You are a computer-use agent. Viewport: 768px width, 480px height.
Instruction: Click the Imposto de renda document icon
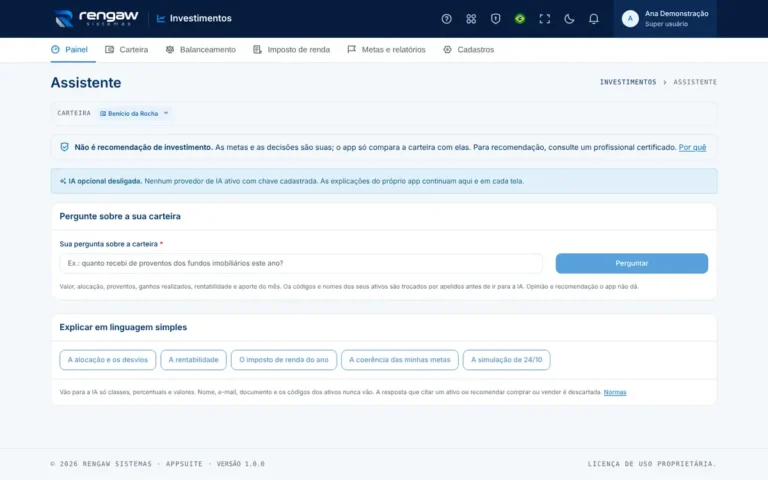(x=257, y=49)
